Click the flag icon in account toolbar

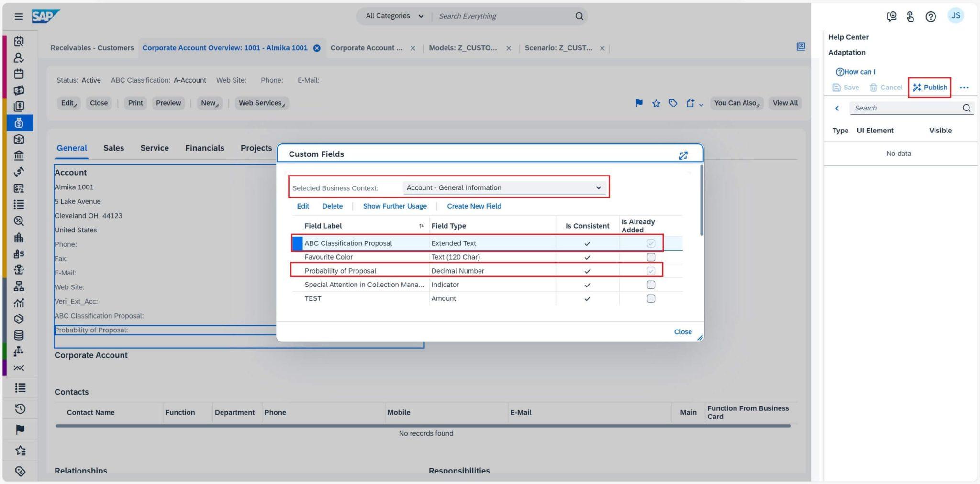(x=639, y=103)
